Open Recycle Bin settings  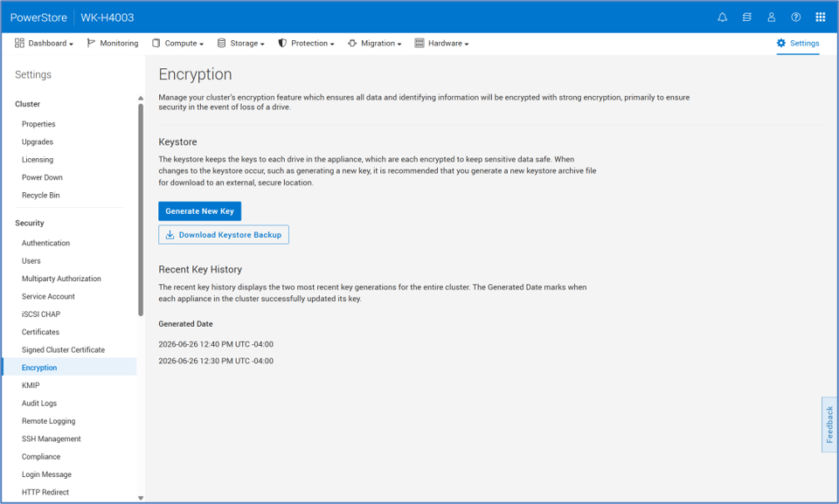pyautogui.click(x=41, y=196)
